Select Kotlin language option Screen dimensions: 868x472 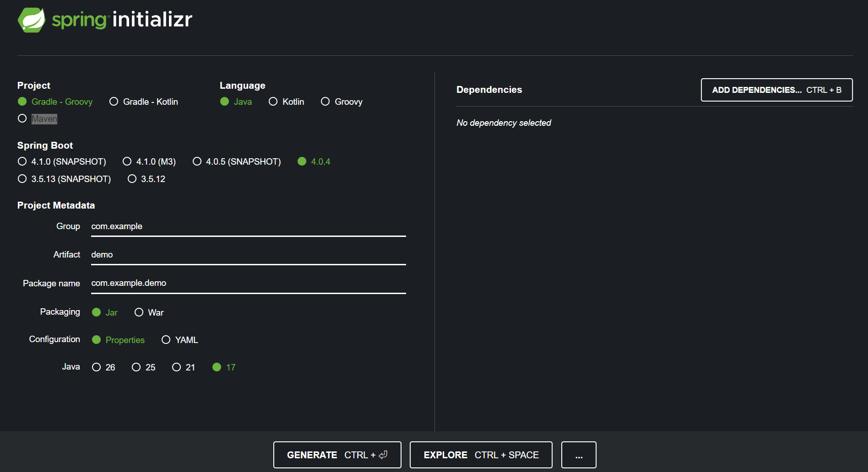[287, 102]
